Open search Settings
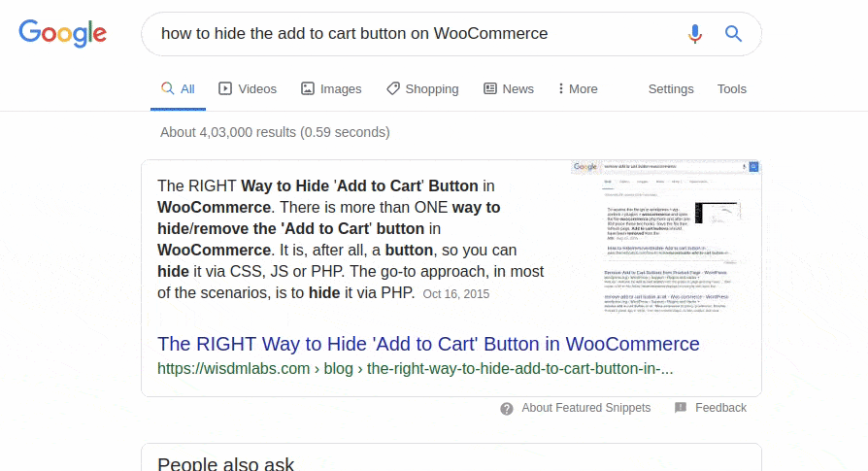Image resolution: width=868 pixels, height=471 pixels. point(671,89)
